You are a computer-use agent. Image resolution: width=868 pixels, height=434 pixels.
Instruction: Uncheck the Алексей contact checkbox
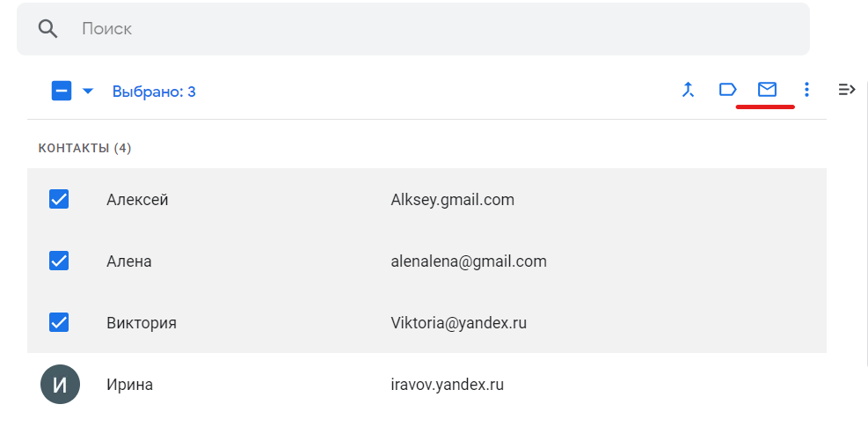pos(59,200)
